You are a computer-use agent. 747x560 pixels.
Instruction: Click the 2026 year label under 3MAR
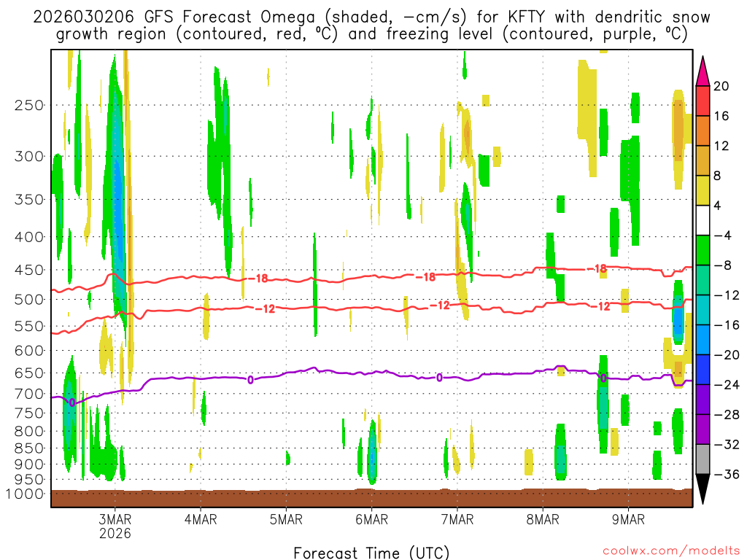coord(115,533)
